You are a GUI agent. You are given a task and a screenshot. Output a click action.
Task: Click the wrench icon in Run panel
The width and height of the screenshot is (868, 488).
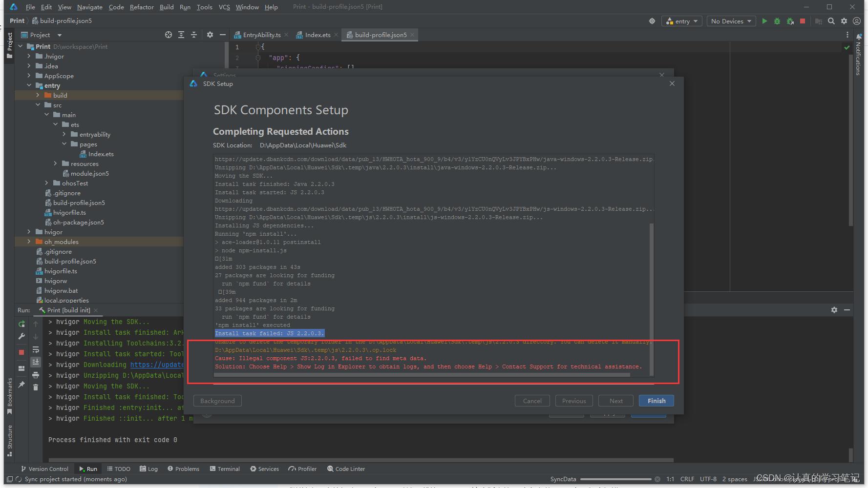click(21, 336)
